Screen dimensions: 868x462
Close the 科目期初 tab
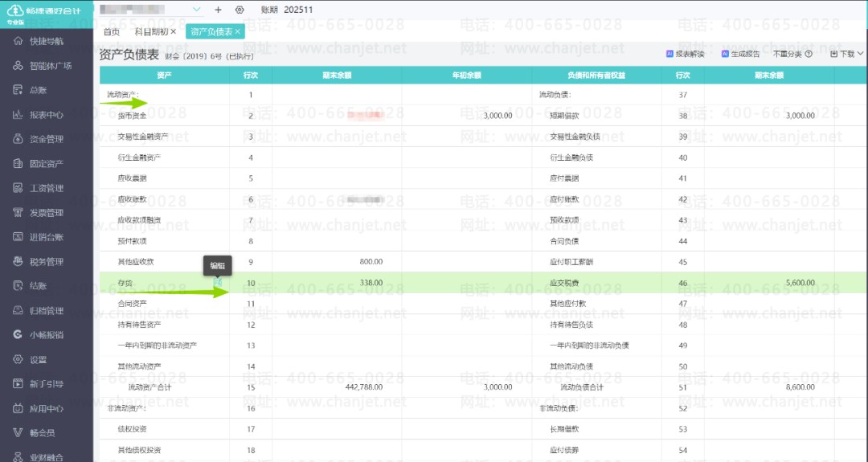pyautogui.click(x=174, y=31)
